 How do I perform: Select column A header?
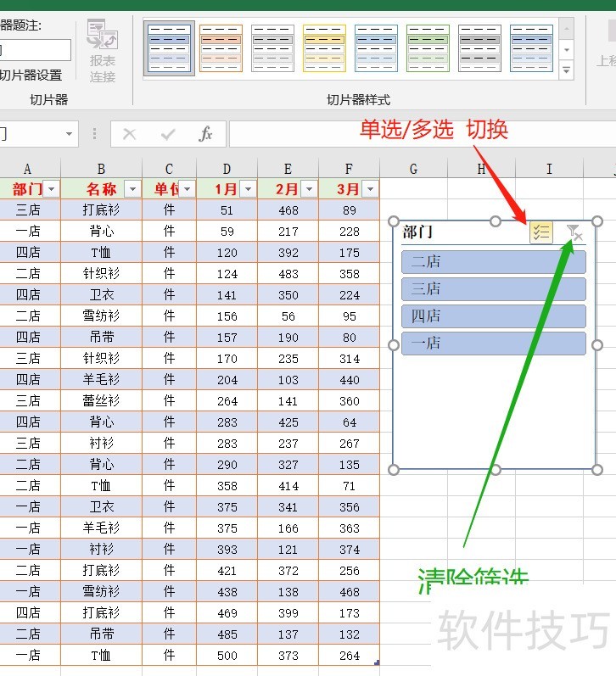pyautogui.click(x=28, y=169)
